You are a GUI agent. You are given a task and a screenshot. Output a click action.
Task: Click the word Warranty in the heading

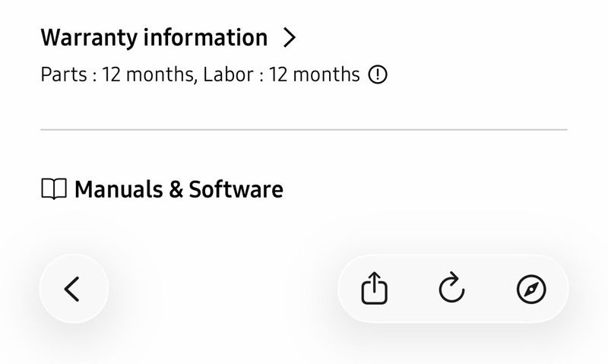point(89,39)
